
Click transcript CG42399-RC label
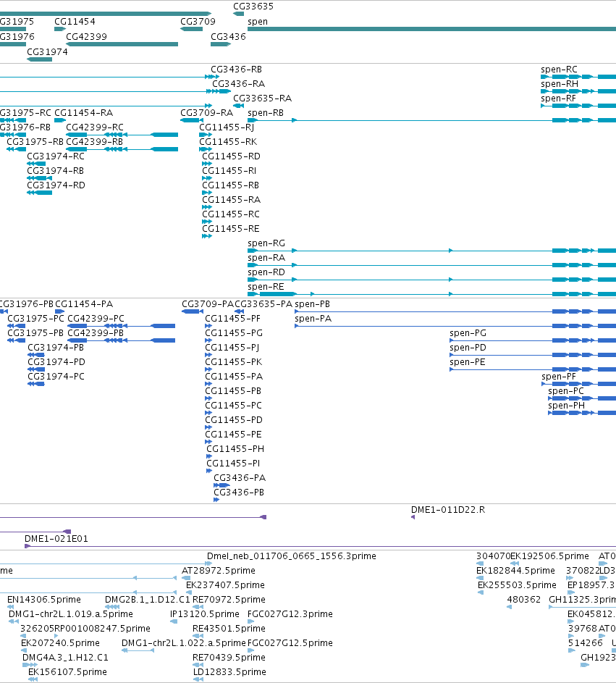95,127
